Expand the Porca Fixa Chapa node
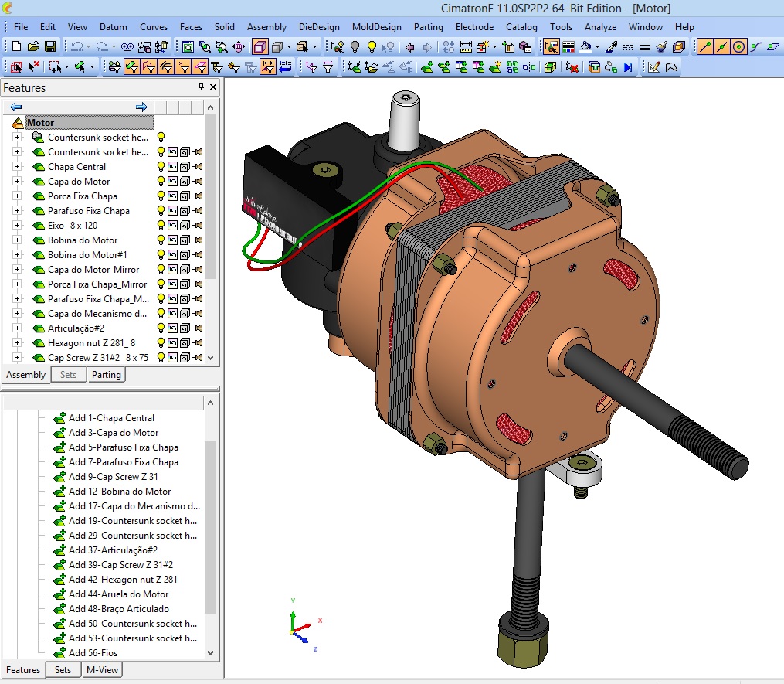This screenshot has height=684, width=784. pyautogui.click(x=17, y=196)
